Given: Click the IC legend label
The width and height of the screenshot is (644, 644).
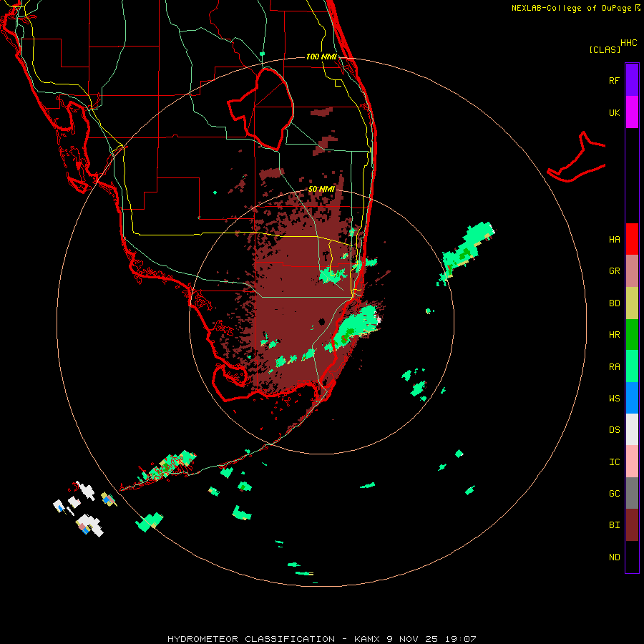Looking at the screenshot, I should (x=614, y=462).
